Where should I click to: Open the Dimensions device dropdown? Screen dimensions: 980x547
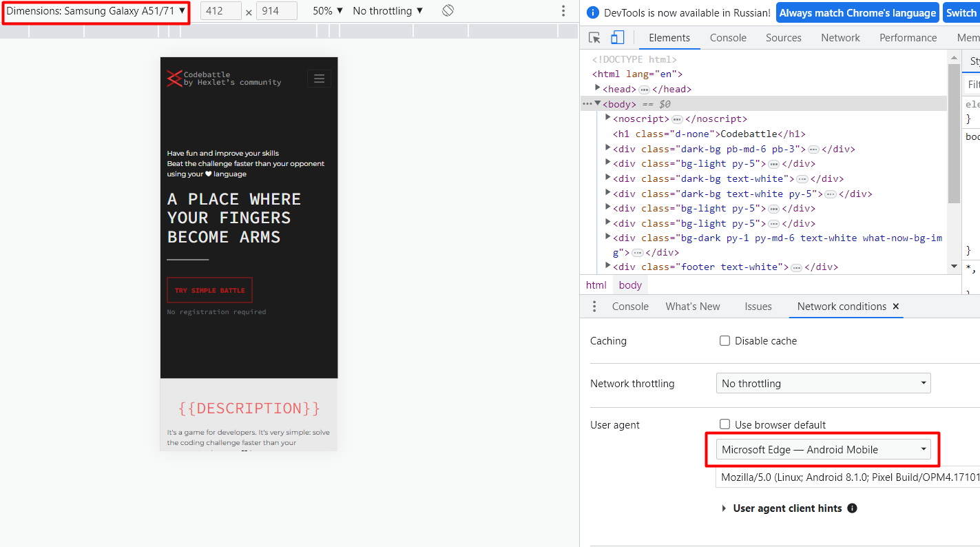[96, 11]
